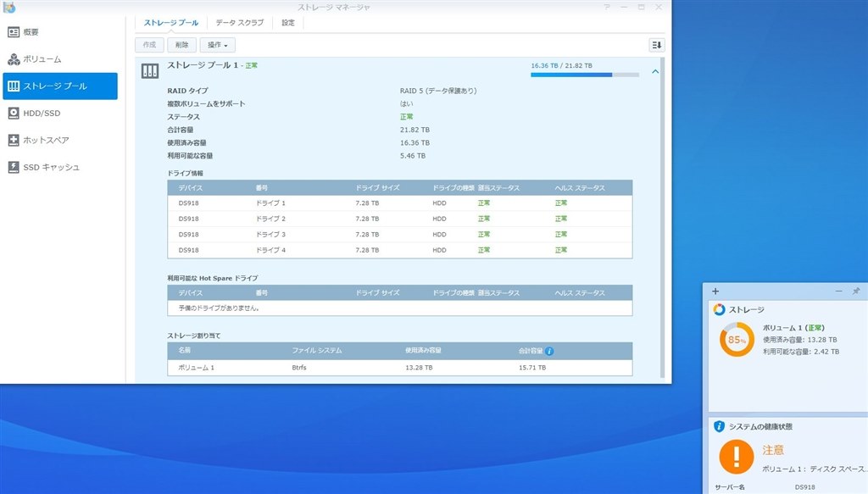This screenshot has height=494, width=868.
Task: Open the SSD キャッシュ section
Action: 60,167
